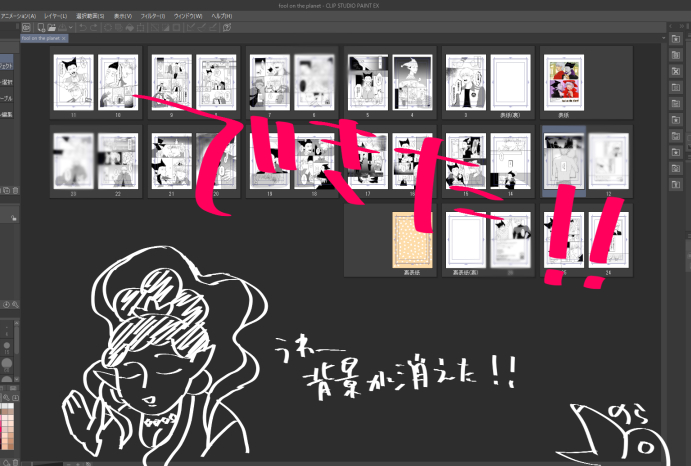Click the Fill bucket icon in toolbar

coord(130,27)
